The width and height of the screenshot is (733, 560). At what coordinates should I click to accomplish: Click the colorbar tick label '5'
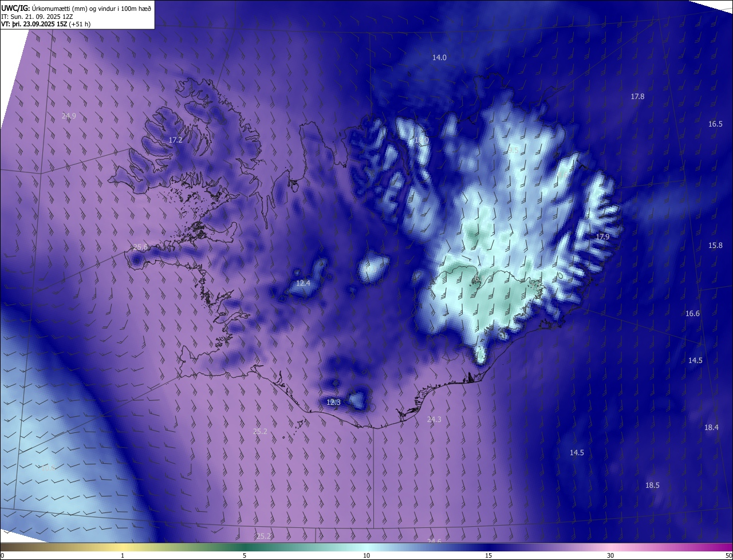click(245, 555)
